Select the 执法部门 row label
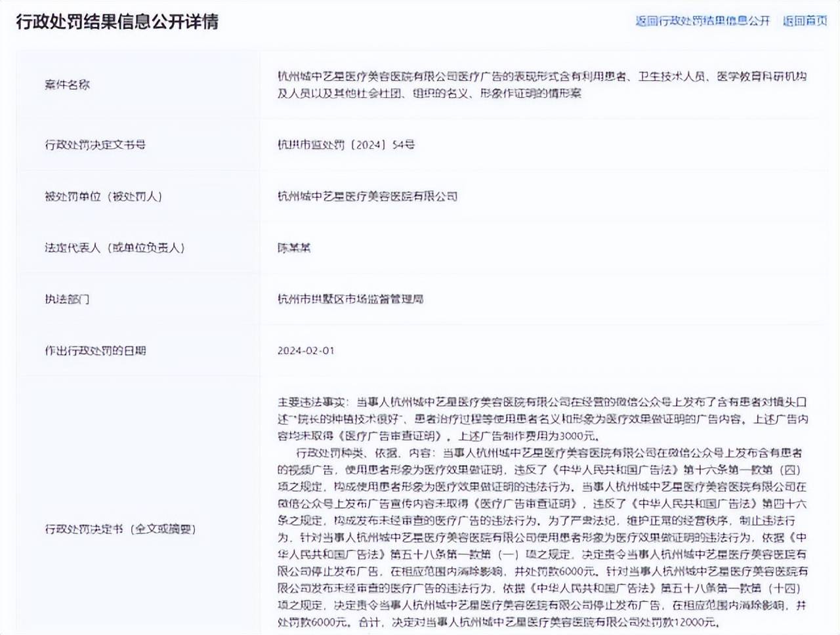 pyautogui.click(x=67, y=299)
